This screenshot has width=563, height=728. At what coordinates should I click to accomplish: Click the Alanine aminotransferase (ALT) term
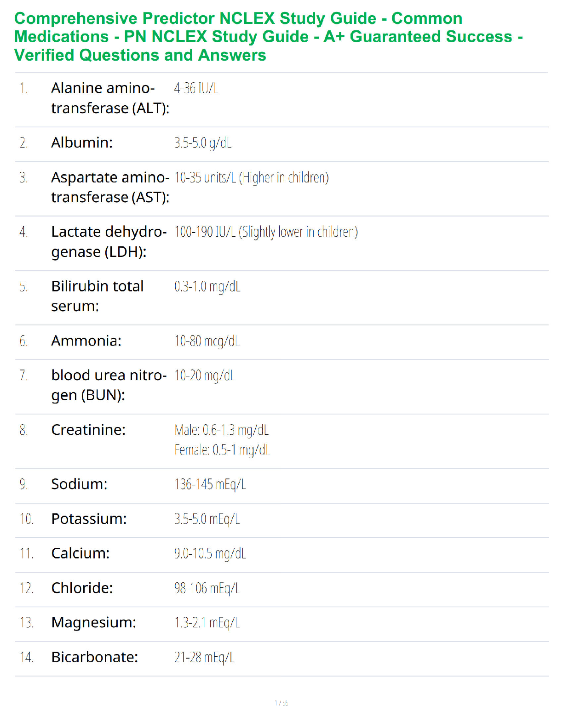tap(110, 98)
